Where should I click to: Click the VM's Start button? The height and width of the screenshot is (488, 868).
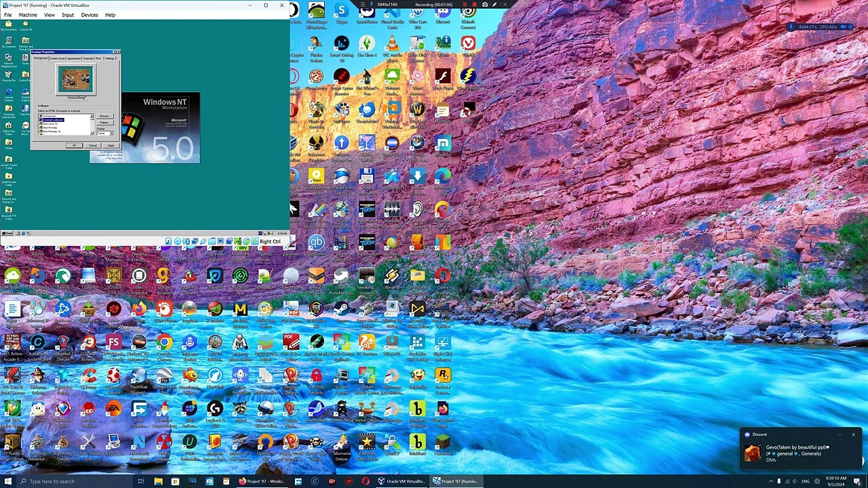tap(7, 233)
